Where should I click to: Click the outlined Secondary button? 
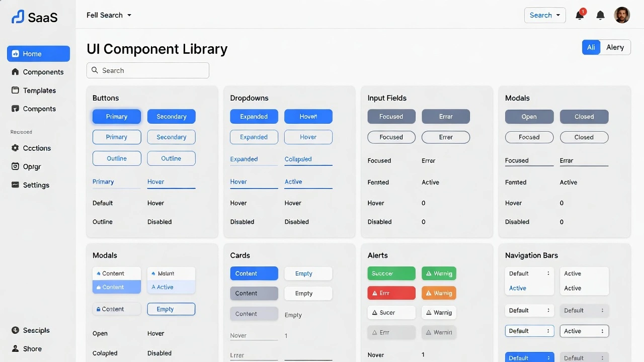(171, 137)
